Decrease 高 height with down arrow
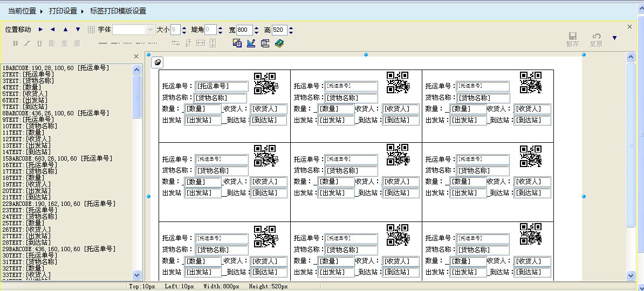Image resolution: width=644 pixels, height=291 pixels. pos(291,32)
